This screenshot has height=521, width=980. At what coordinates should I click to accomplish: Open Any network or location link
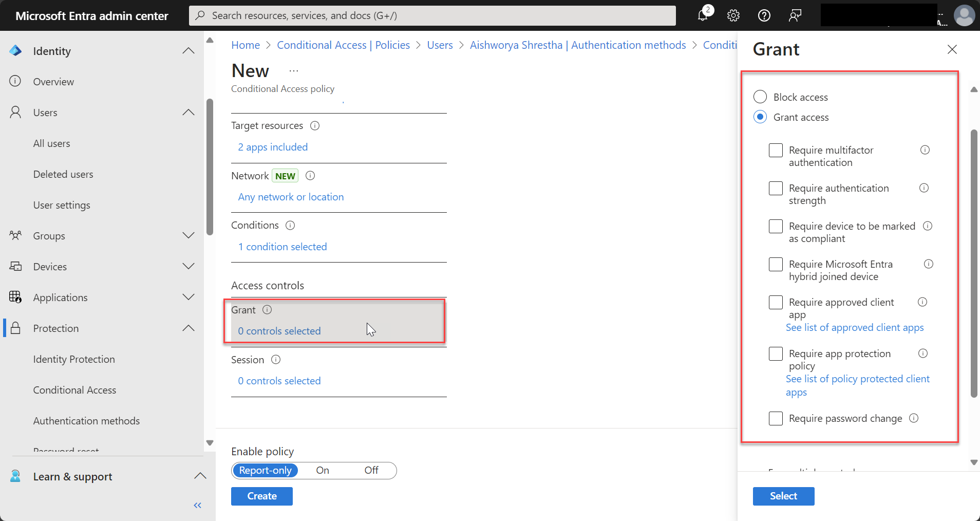point(291,197)
